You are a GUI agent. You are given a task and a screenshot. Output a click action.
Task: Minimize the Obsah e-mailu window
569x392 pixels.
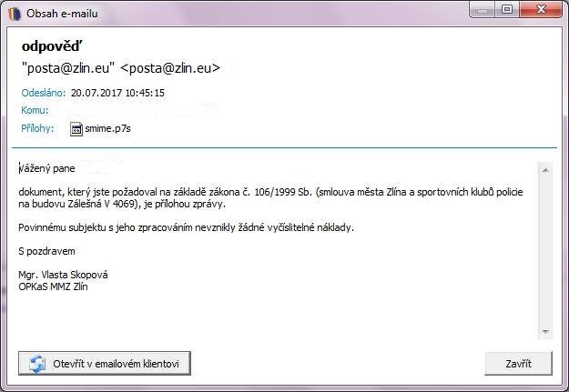[x=483, y=10]
